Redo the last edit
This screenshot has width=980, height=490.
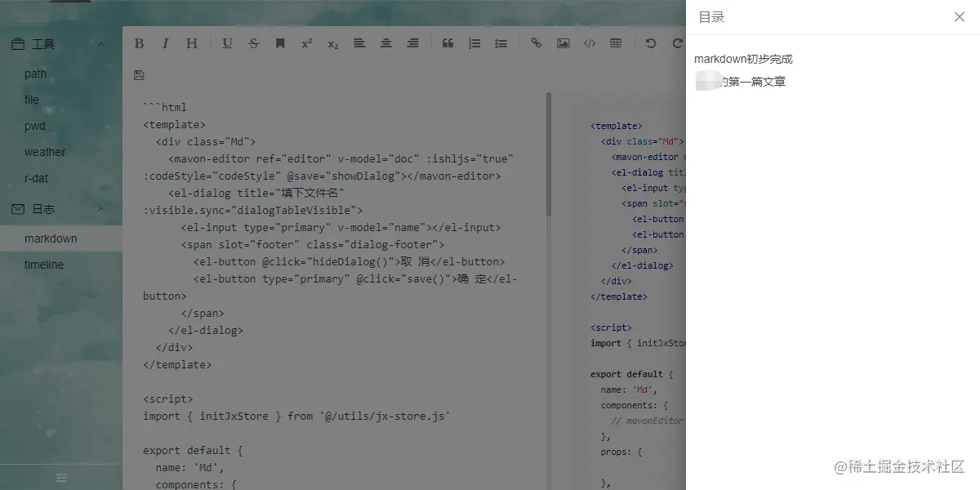[x=677, y=43]
